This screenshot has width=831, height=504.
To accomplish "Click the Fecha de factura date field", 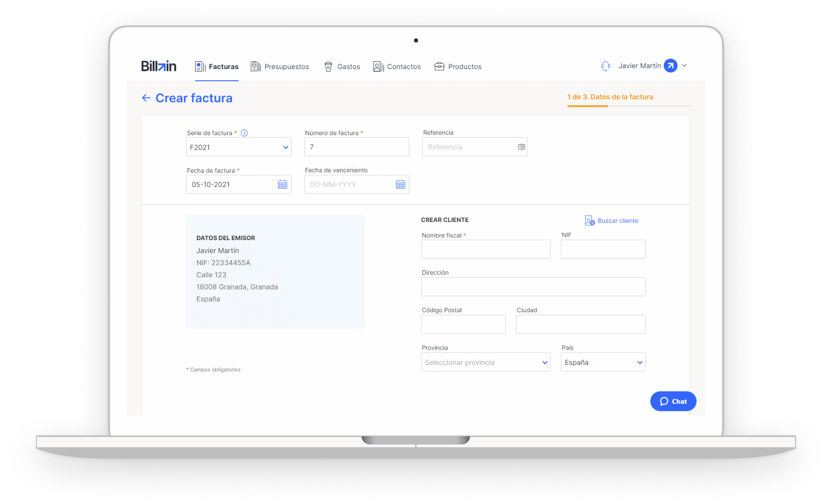I will tap(238, 184).
